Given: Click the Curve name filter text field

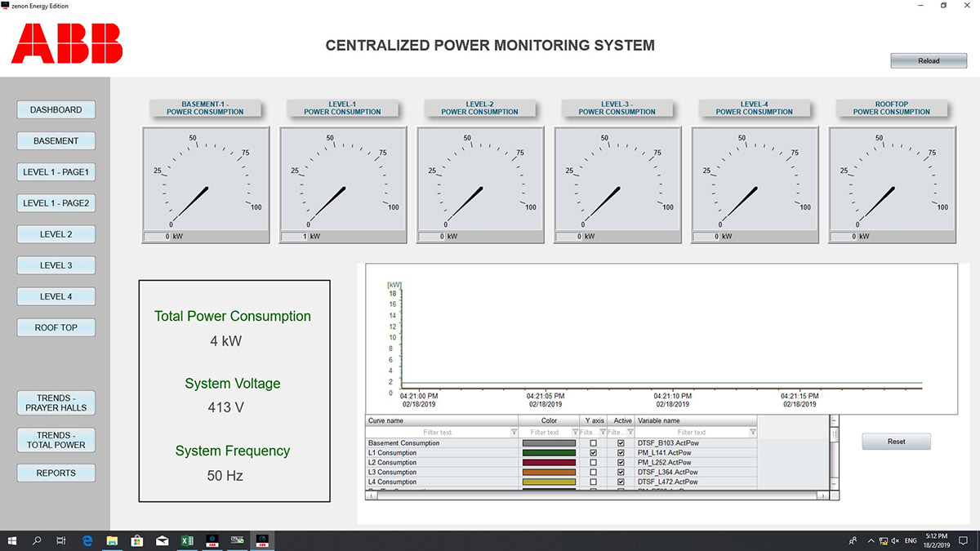Looking at the screenshot, I should click(x=438, y=433).
